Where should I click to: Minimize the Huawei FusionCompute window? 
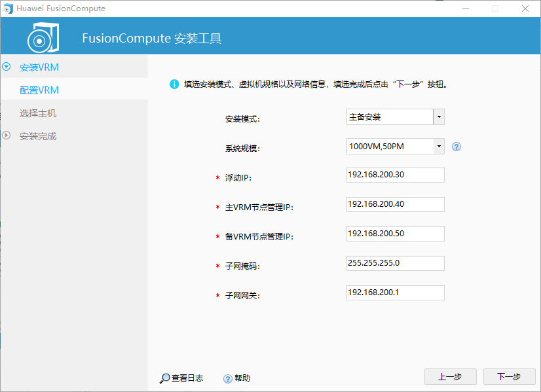point(466,9)
